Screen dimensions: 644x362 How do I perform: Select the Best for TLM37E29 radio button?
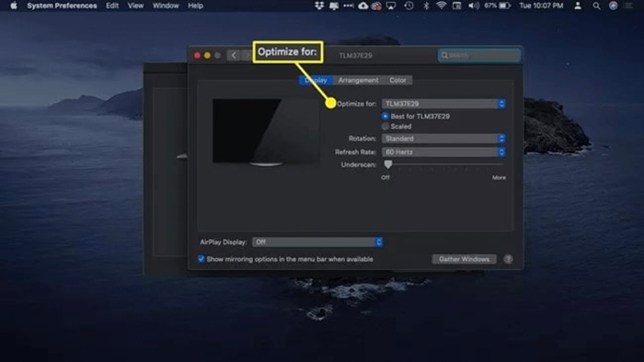point(385,116)
